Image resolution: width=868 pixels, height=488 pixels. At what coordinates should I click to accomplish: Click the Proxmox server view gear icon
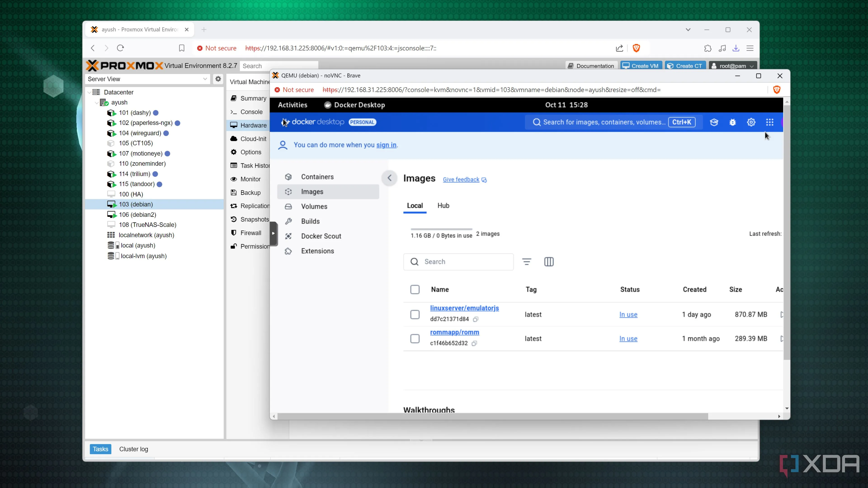(x=218, y=79)
